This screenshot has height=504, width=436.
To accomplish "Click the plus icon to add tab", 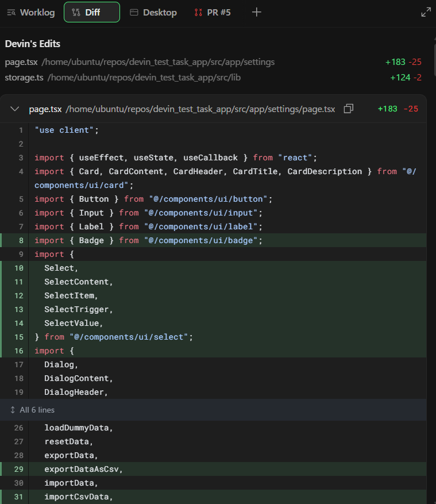I will (257, 12).
